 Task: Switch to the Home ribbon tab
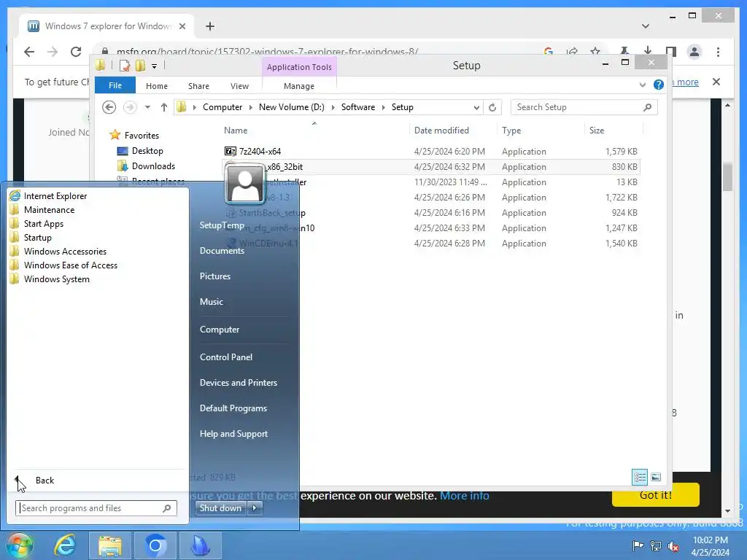click(157, 86)
